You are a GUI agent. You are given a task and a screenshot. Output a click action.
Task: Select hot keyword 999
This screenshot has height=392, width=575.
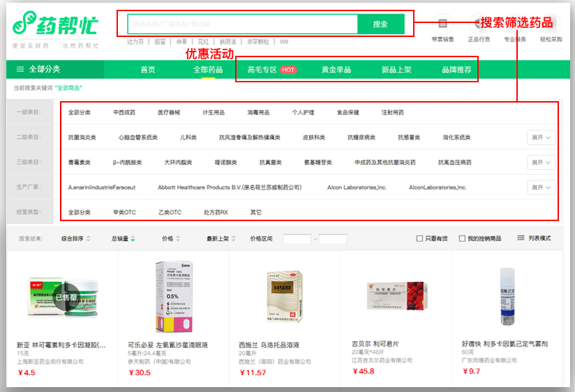(x=284, y=42)
